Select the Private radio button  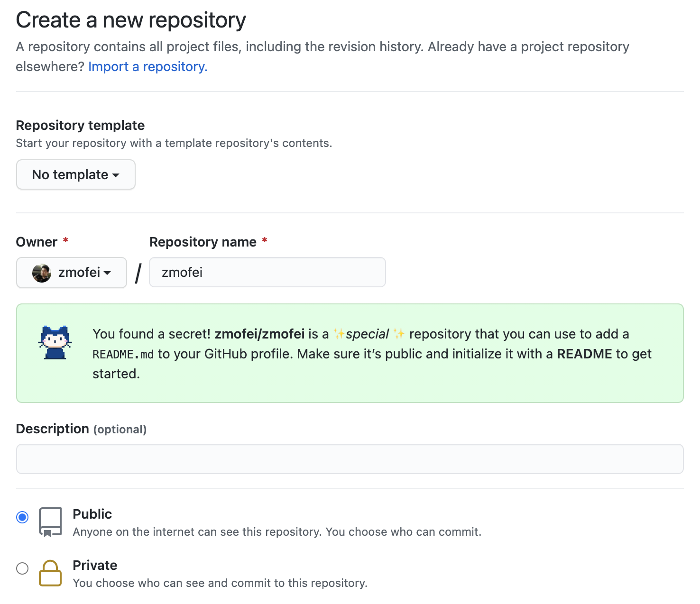[x=22, y=568]
